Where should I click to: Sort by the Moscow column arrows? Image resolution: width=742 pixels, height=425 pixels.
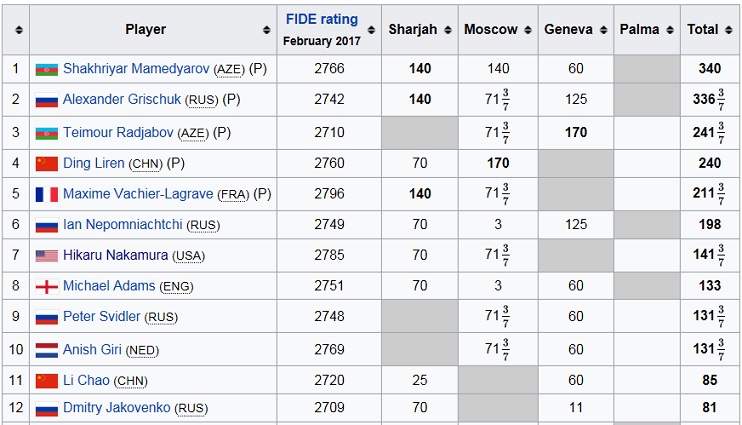coord(526,30)
